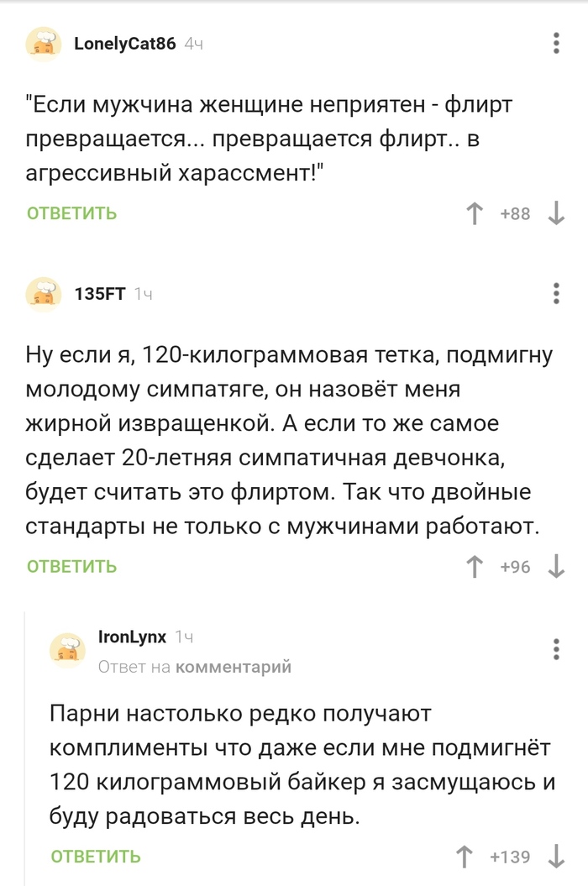Downvote LonelyCat86's comment

pyautogui.click(x=554, y=214)
